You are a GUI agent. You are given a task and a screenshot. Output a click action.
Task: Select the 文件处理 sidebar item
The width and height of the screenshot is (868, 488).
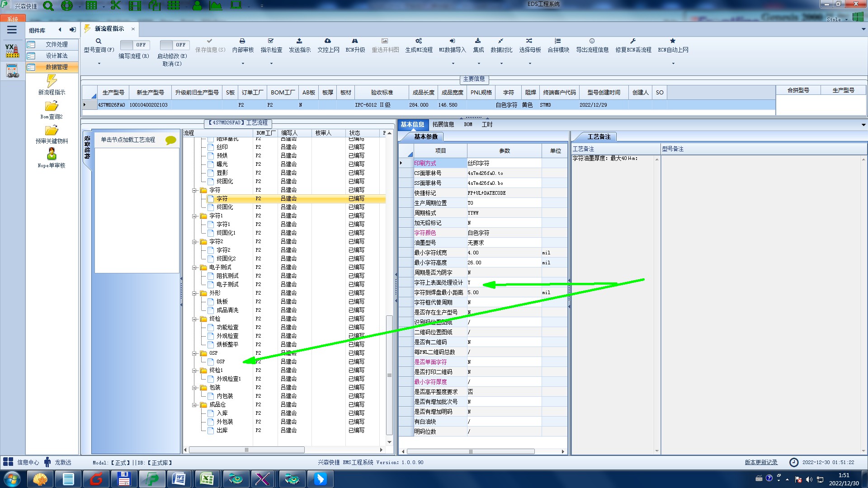click(x=52, y=44)
